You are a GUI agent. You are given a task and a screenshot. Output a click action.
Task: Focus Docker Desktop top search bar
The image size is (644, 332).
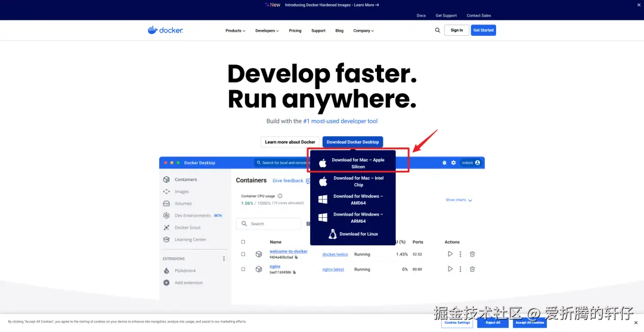tap(281, 163)
